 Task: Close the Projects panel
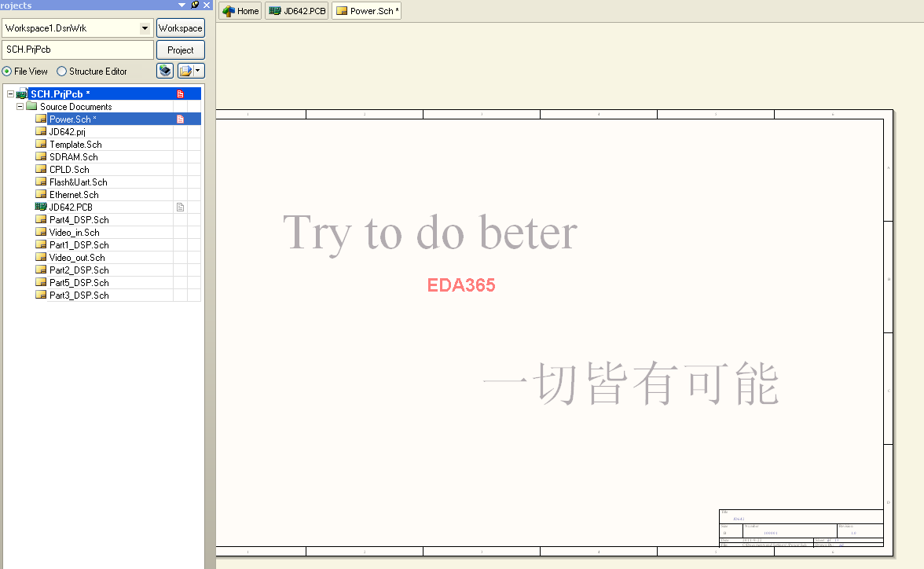207,5
